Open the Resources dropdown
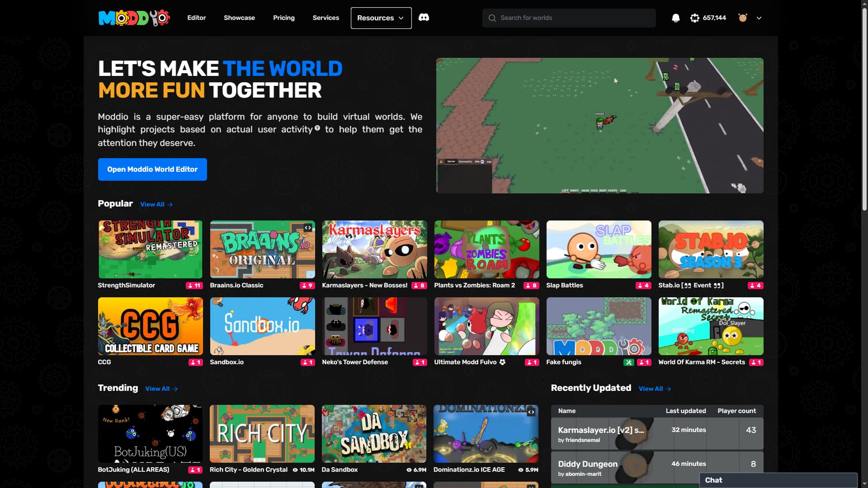 381,18
